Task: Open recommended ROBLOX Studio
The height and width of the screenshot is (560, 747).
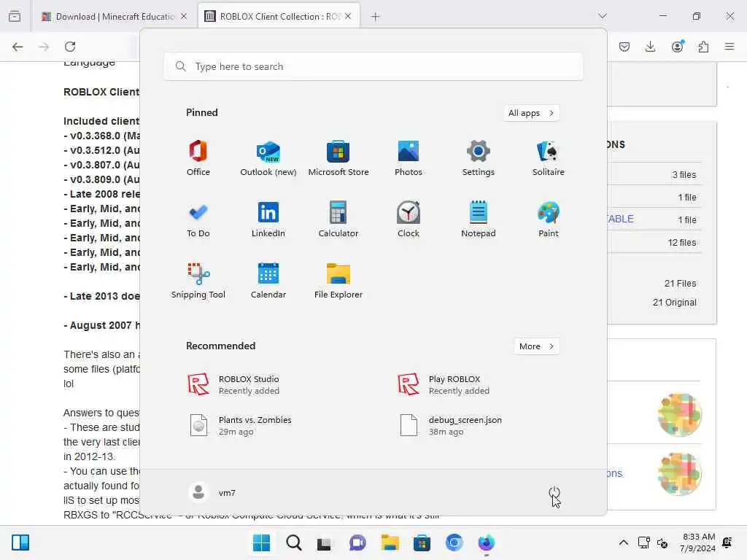Action: (x=233, y=384)
